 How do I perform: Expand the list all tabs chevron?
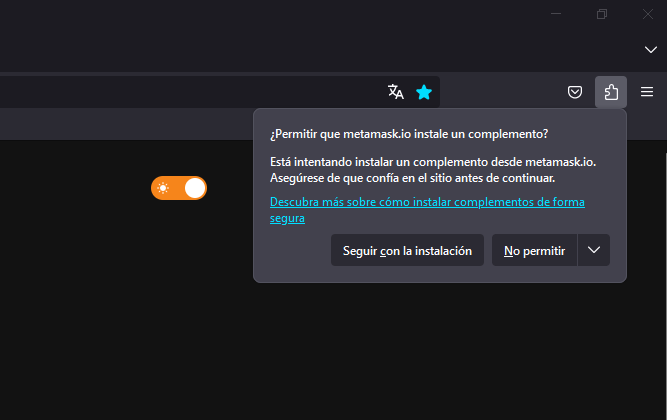click(x=650, y=50)
